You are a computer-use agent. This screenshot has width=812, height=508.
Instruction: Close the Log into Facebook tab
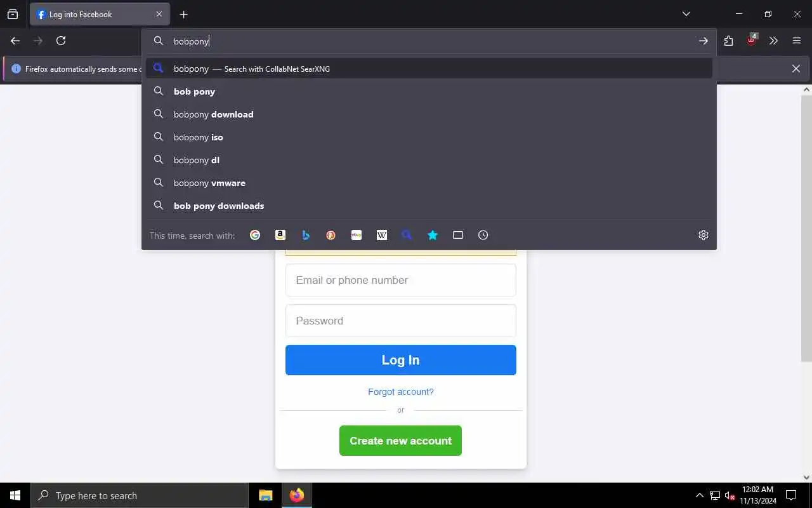click(159, 14)
